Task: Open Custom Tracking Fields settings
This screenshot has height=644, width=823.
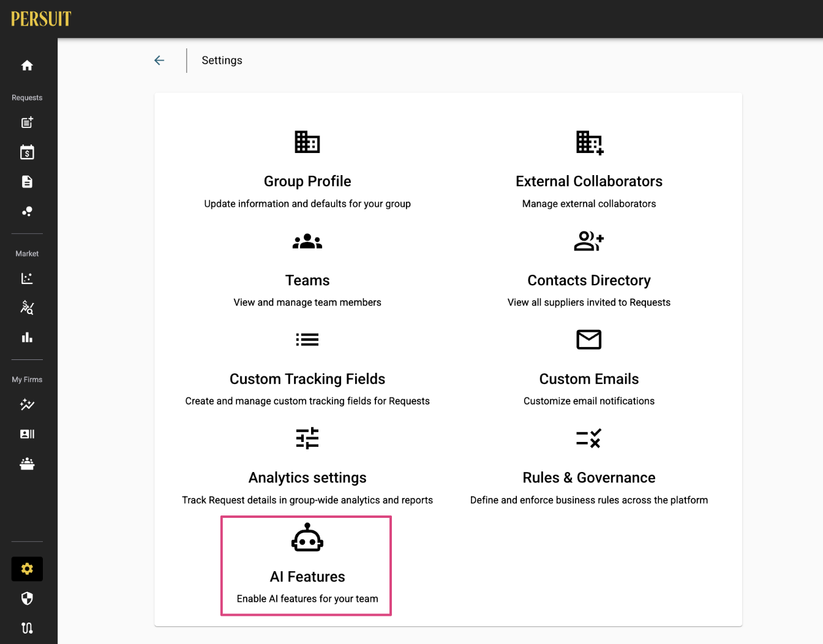Action: click(307, 378)
